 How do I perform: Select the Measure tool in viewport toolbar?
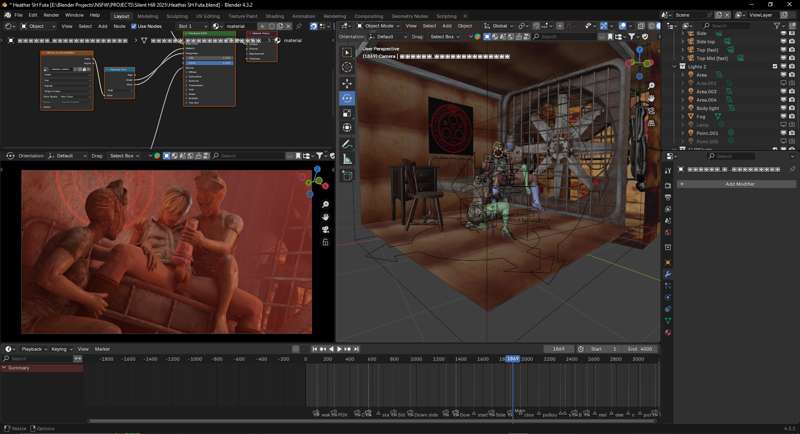pyautogui.click(x=347, y=159)
